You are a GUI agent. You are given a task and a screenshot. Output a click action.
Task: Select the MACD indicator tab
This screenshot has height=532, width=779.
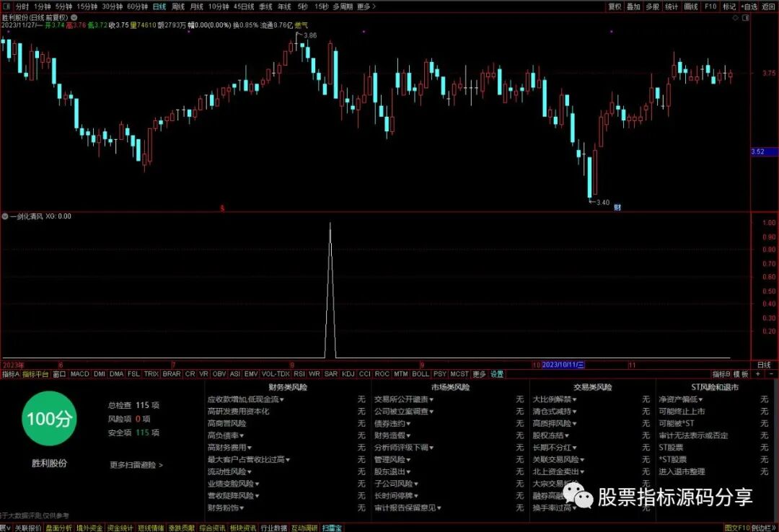[x=79, y=374]
